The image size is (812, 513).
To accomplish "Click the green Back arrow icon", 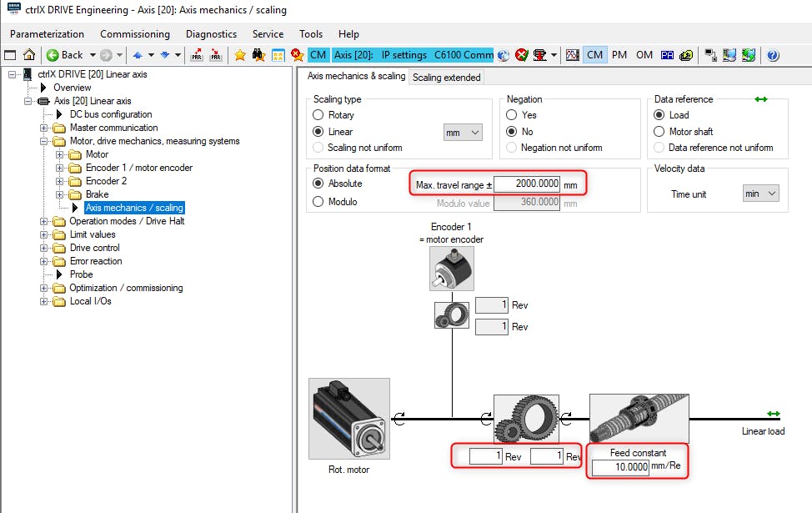I will (53, 55).
